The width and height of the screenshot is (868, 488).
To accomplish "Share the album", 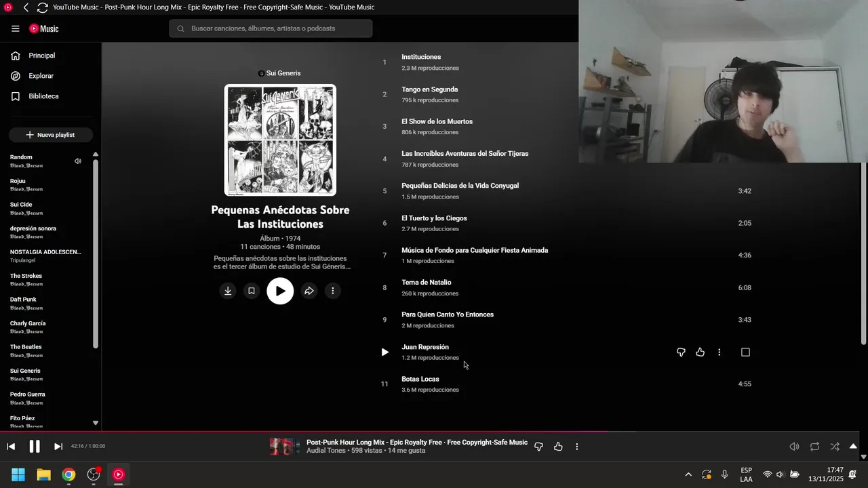I will [x=309, y=291].
